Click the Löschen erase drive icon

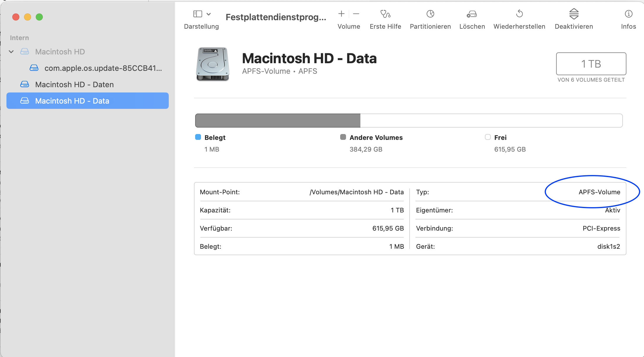472,14
